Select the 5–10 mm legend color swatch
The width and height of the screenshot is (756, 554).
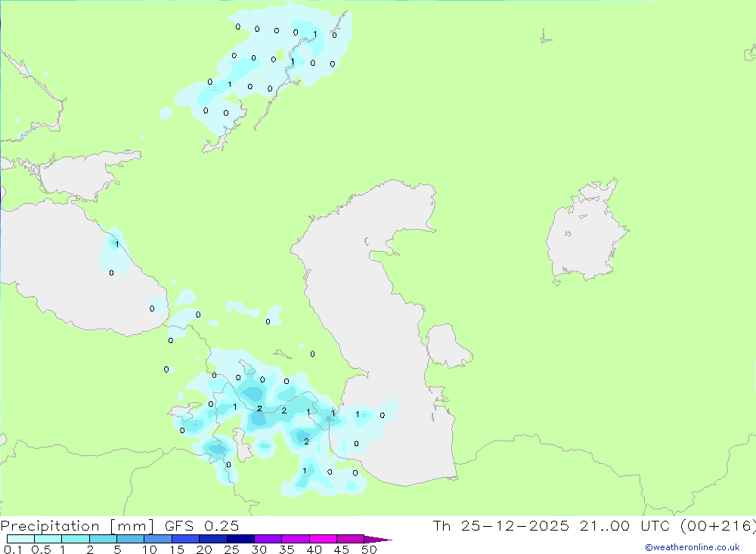[131, 539]
